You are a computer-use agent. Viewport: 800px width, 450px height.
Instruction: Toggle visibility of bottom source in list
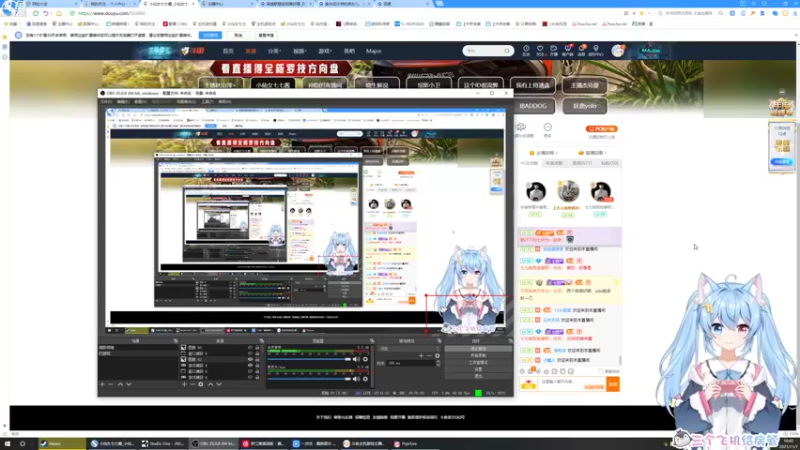250,377
